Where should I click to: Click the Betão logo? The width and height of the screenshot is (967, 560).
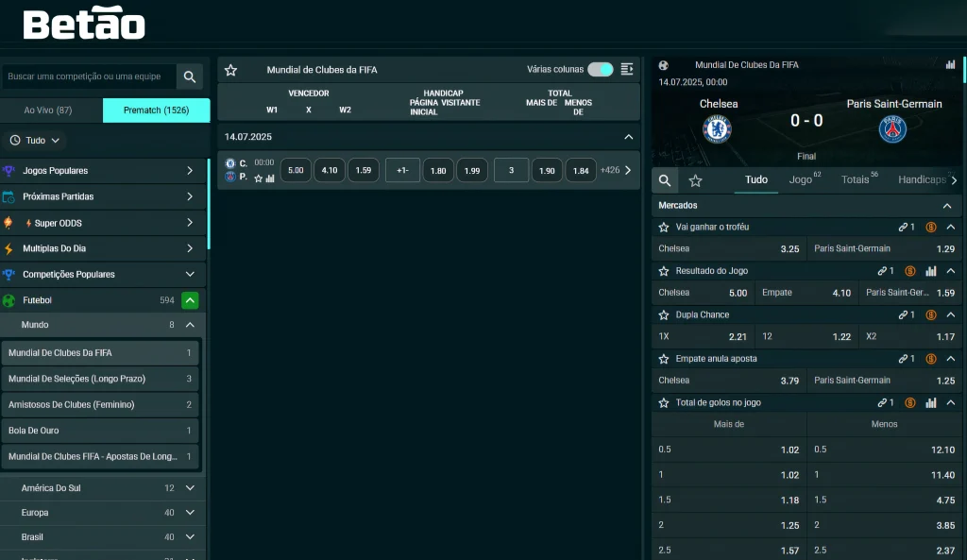(84, 23)
